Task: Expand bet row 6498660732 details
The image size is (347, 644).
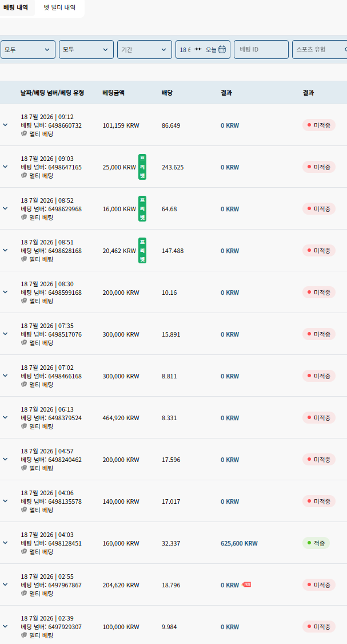Action: tap(5, 124)
